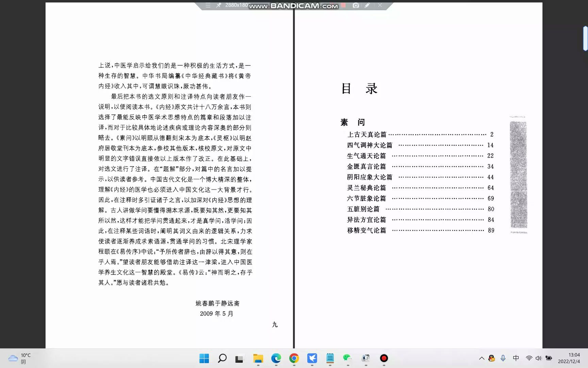Open the Bandicam recording bar menu icon
The width and height of the screenshot is (588, 368).
pos(208,5)
